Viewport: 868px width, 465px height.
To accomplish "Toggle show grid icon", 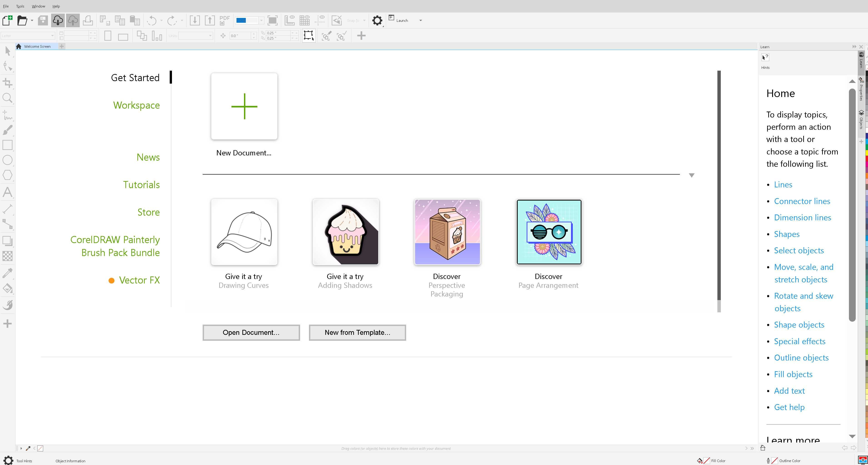I will click(305, 20).
